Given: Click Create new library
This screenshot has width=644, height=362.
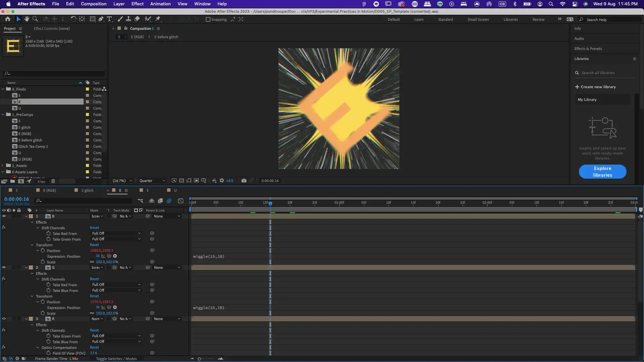Looking at the screenshot, I should [595, 87].
